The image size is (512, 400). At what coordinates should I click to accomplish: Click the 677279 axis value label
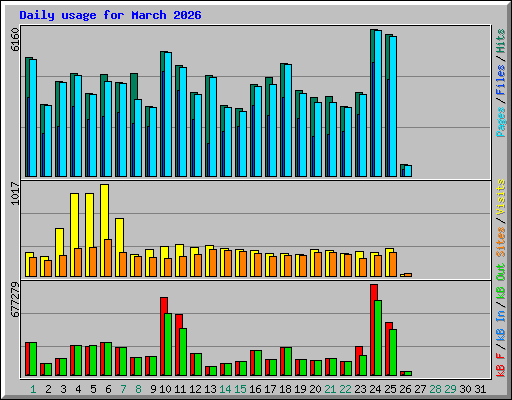coord(15,299)
